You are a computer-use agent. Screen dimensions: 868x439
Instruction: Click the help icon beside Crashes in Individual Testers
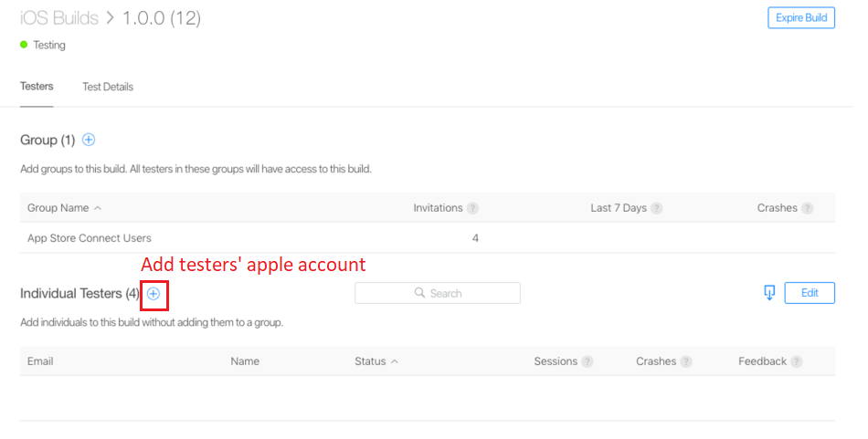point(685,361)
